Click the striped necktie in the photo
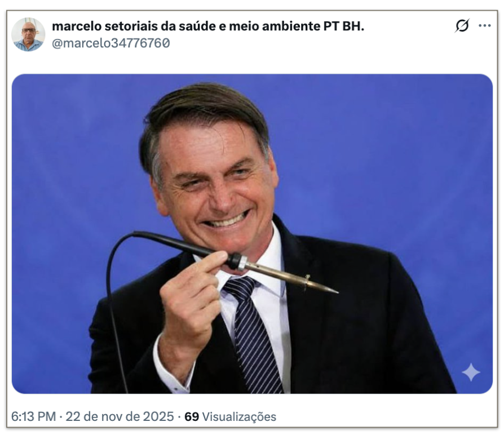This screenshot has width=504, height=435. [253, 334]
